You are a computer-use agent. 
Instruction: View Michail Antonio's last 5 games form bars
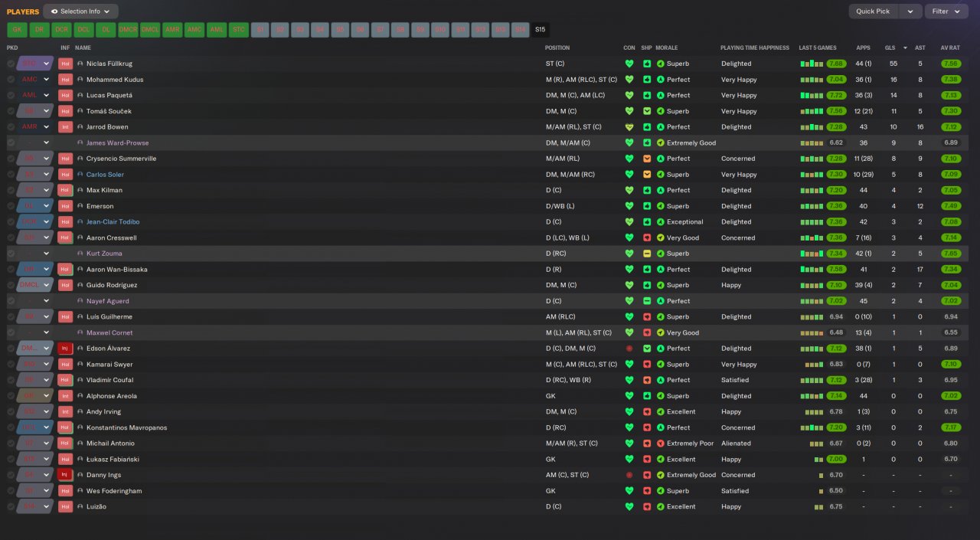pos(818,443)
